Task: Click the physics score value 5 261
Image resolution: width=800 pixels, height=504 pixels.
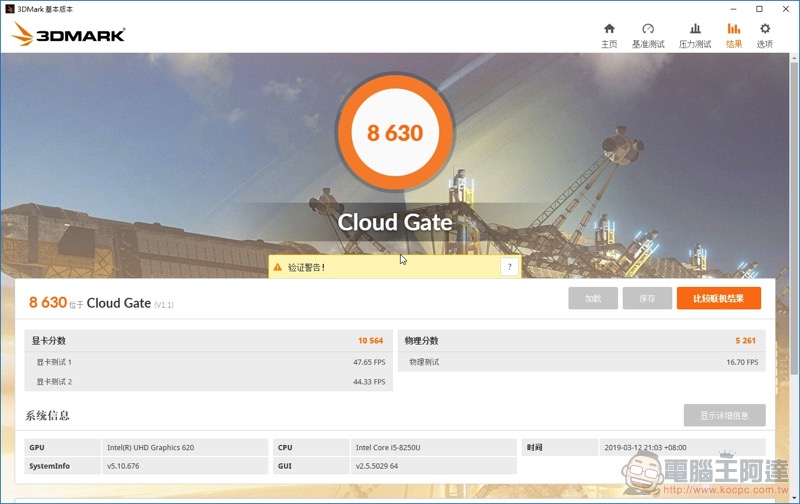Action: [745, 340]
